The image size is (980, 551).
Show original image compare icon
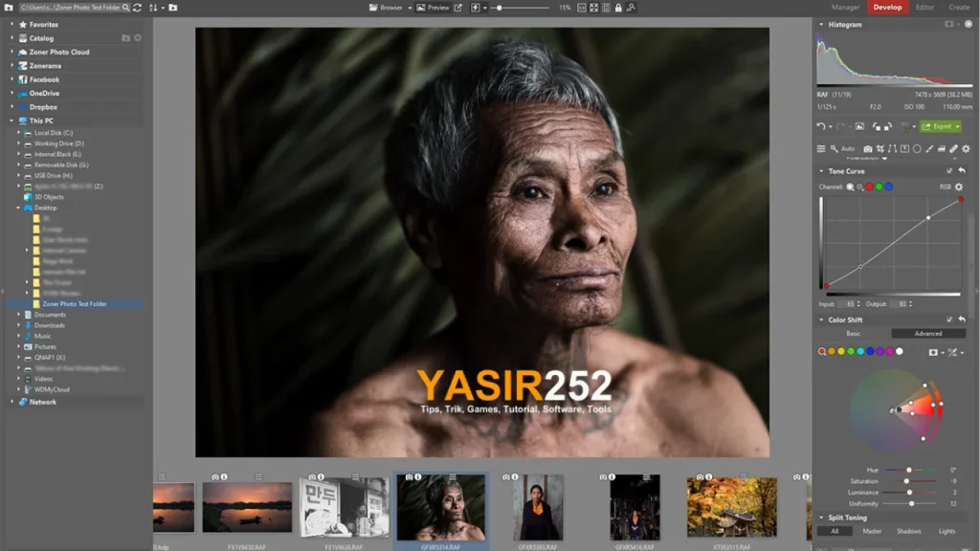tap(860, 126)
